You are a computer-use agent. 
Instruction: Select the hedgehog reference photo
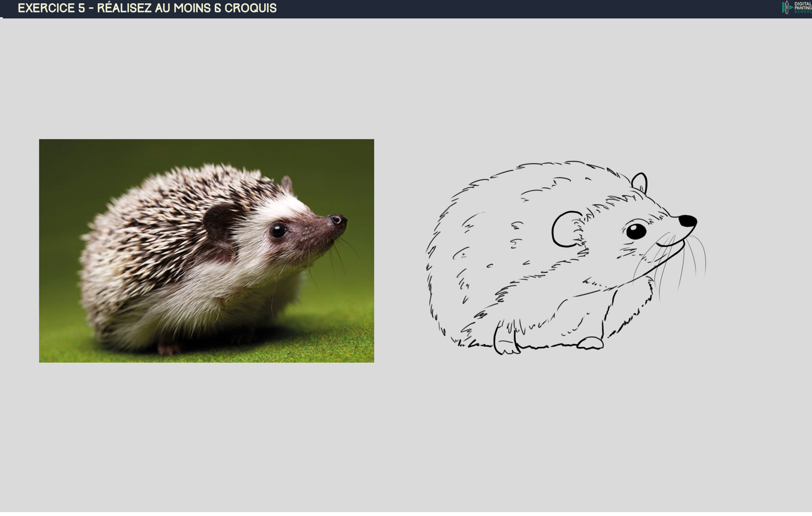(206, 251)
